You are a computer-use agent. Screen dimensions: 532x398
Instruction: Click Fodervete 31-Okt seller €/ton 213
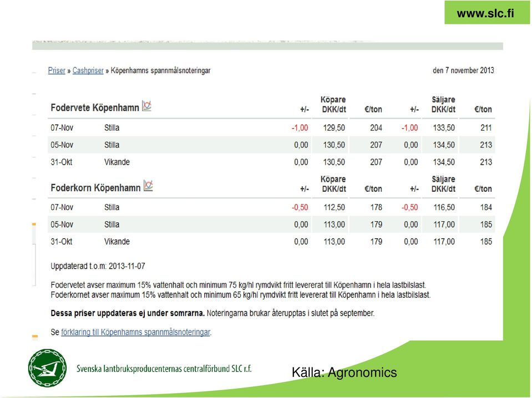click(486, 162)
